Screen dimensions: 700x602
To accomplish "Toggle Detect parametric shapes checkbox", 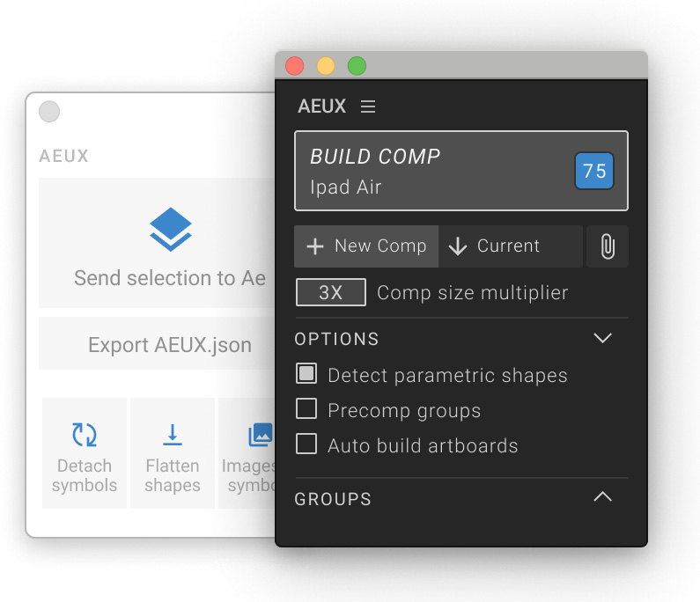I will [x=306, y=373].
